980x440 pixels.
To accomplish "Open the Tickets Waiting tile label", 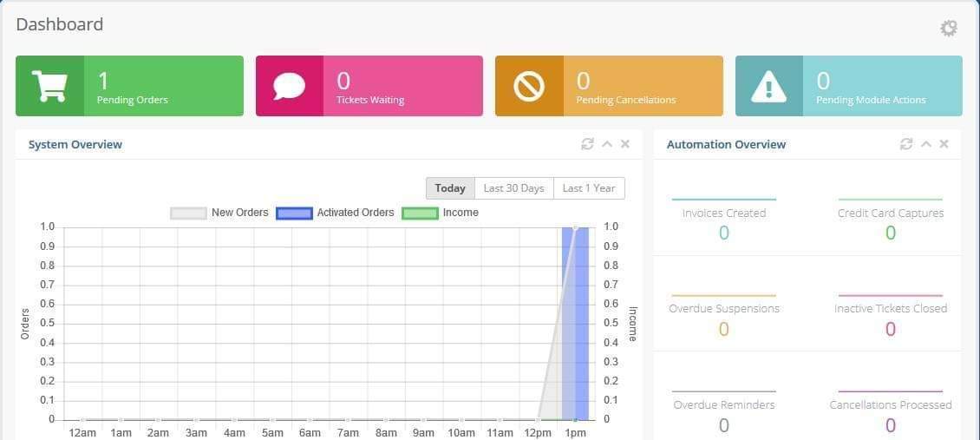I will pyautogui.click(x=370, y=100).
